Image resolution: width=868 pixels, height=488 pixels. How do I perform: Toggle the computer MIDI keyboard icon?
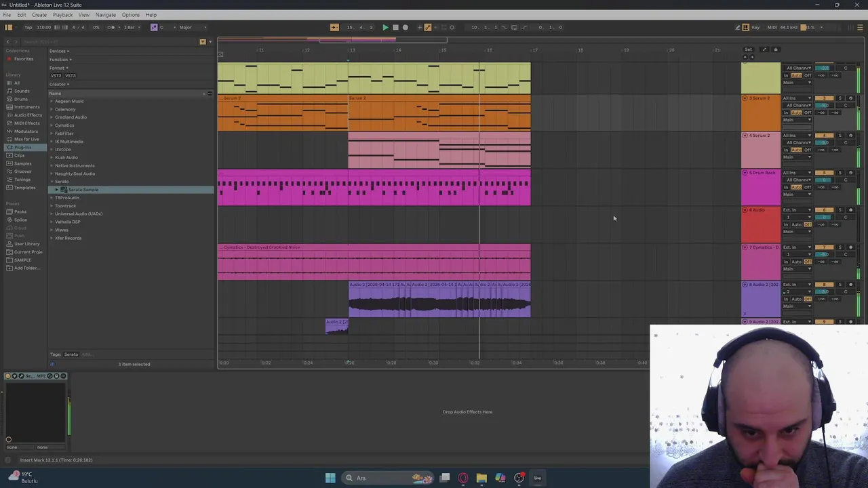pos(746,27)
